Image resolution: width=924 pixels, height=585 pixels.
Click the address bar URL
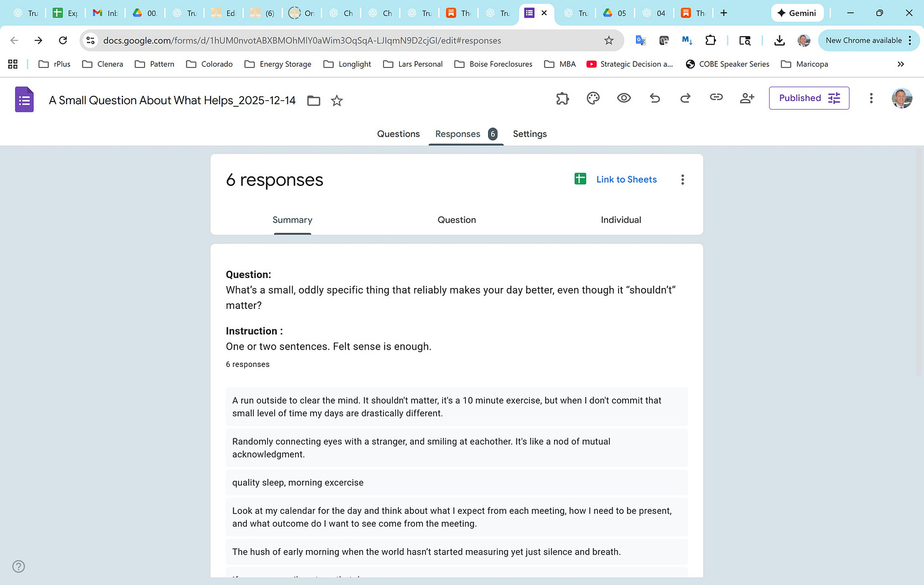302,40
